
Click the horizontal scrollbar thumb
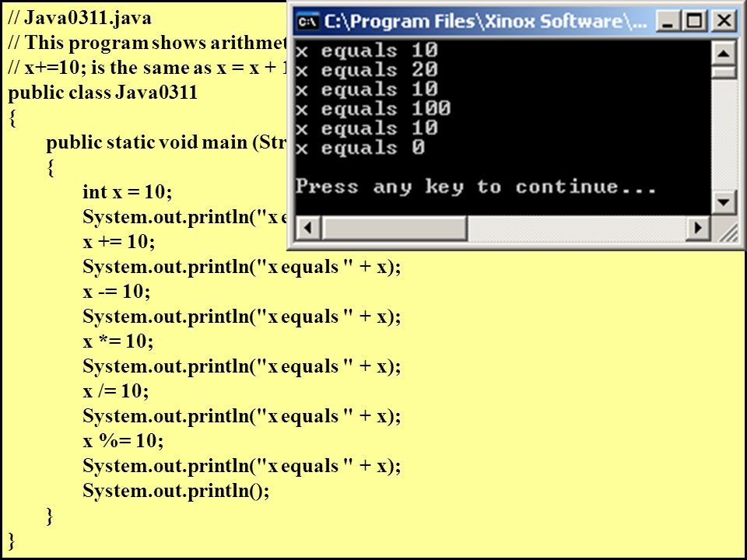tap(395, 228)
